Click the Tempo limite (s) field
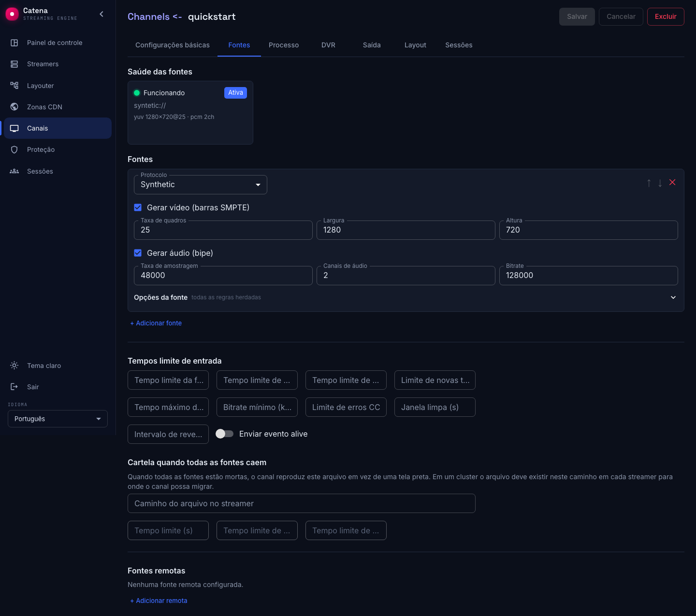This screenshot has width=696, height=616. click(168, 530)
